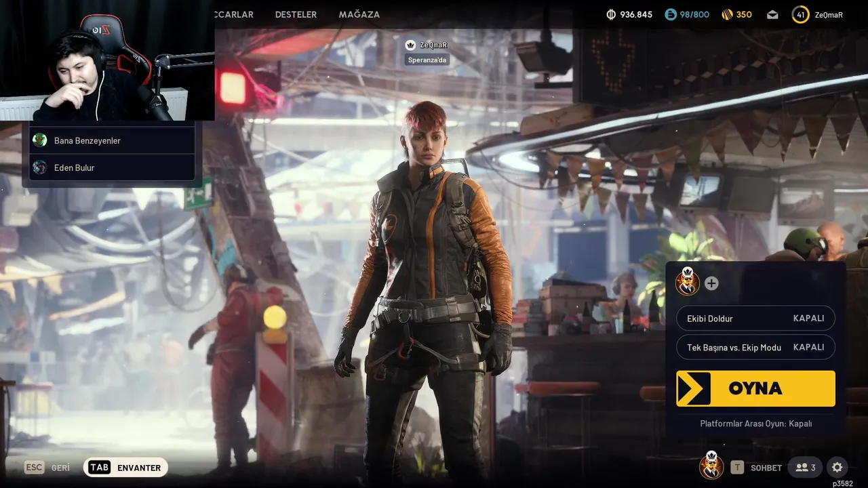This screenshot has width=868, height=488.
Task: Open inventory with TAB ENVANTER button
Action: tap(125, 468)
